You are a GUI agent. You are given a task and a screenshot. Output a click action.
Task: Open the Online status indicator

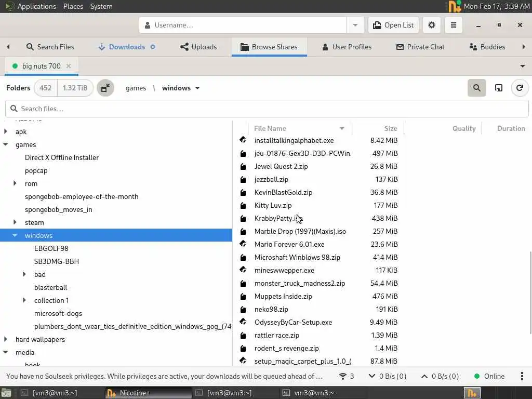click(489, 376)
